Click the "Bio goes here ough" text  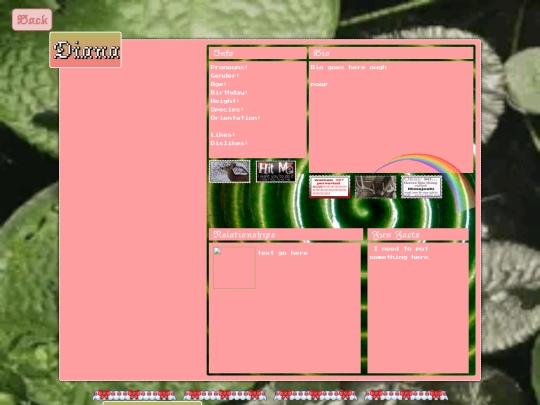click(x=349, y=67)
